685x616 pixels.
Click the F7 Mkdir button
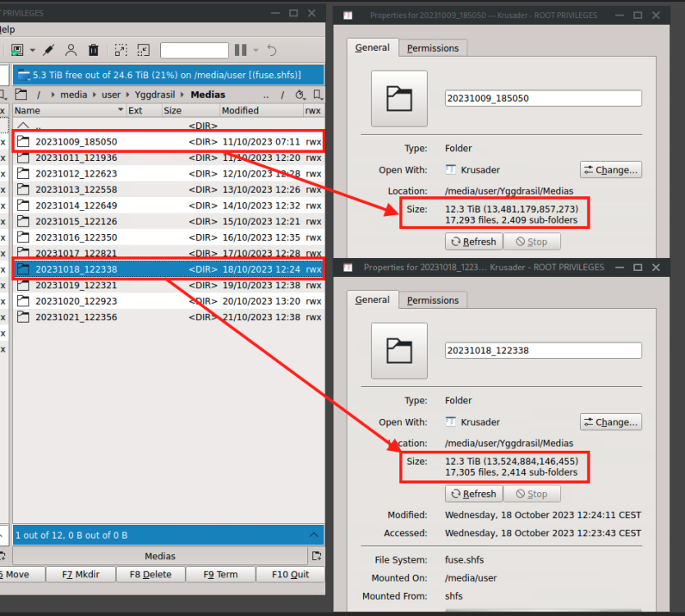(80, 574)
